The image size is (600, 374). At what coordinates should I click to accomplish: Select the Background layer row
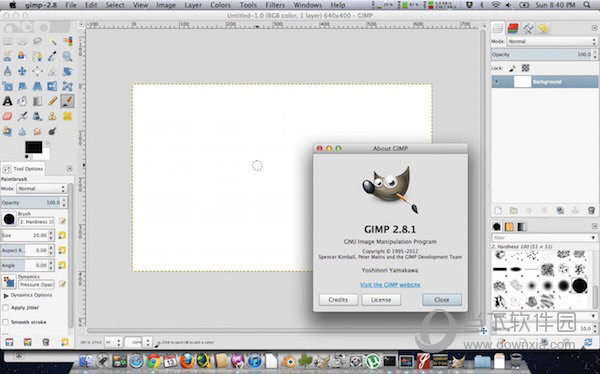click(x=545, y=82)
